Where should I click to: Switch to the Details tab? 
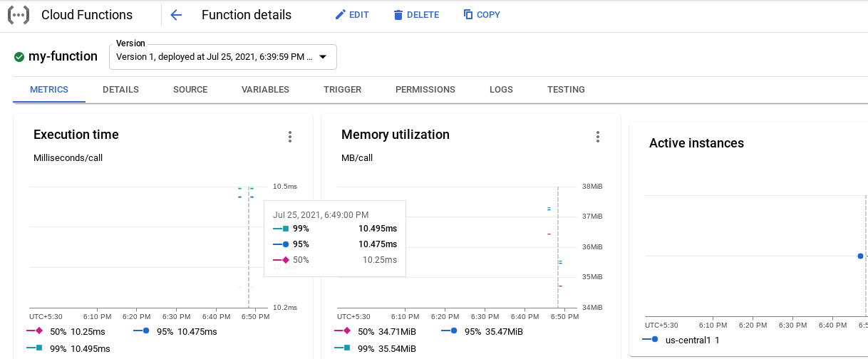[x=120, y=90]
